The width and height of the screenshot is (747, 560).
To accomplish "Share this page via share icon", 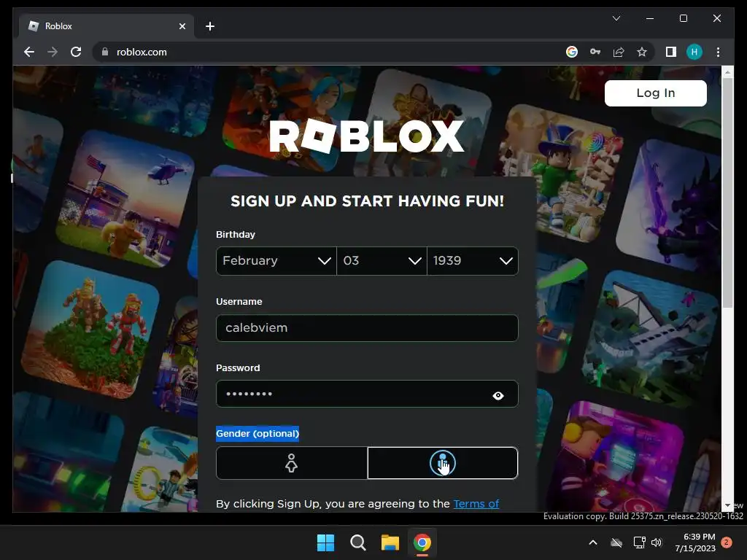I will pyautogui.click(x=619, y=52).
